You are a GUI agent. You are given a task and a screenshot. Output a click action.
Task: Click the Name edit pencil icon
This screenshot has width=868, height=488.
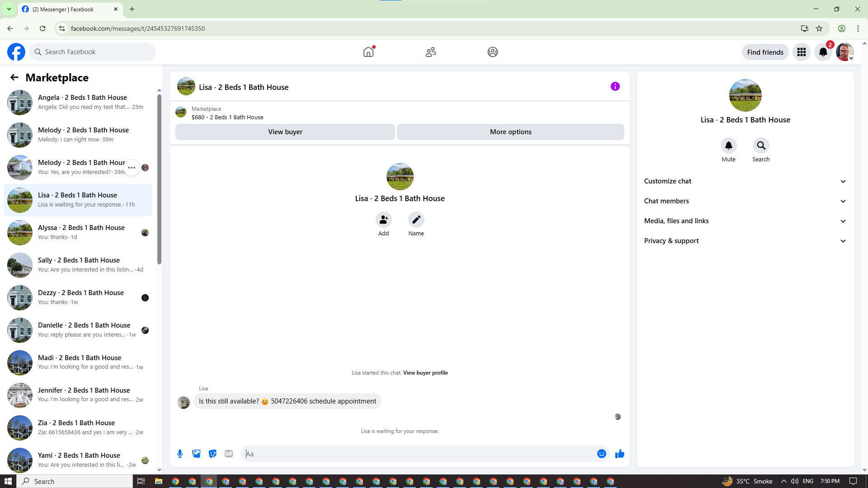416,220
